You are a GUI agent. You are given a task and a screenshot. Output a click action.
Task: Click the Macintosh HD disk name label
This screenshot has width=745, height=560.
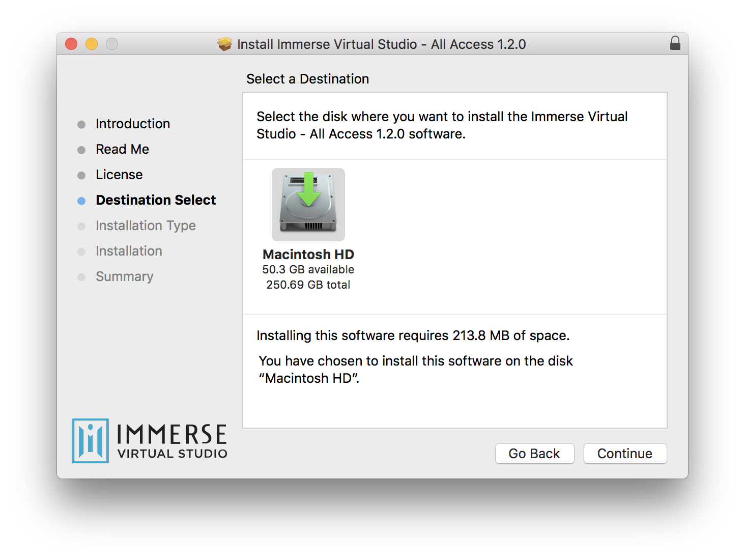pos(308,255)
